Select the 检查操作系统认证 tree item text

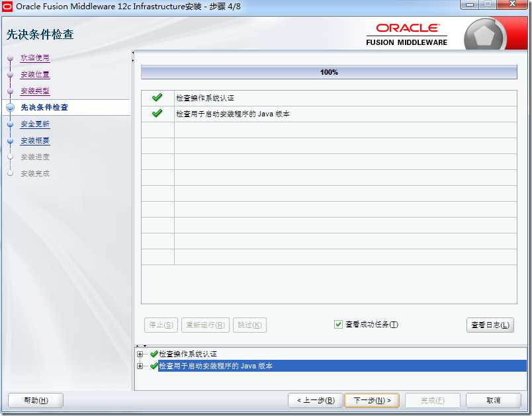188,354
